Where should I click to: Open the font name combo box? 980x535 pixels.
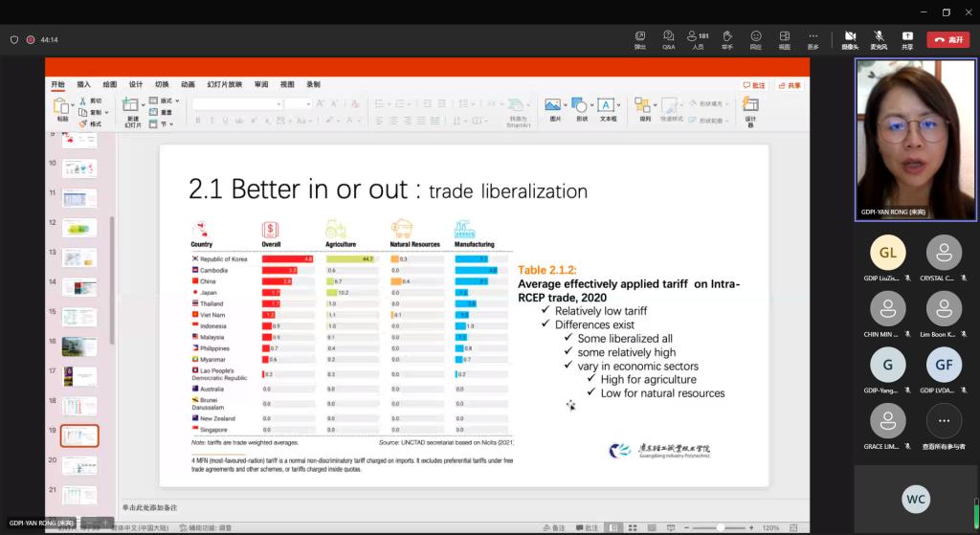coord(236,103)
